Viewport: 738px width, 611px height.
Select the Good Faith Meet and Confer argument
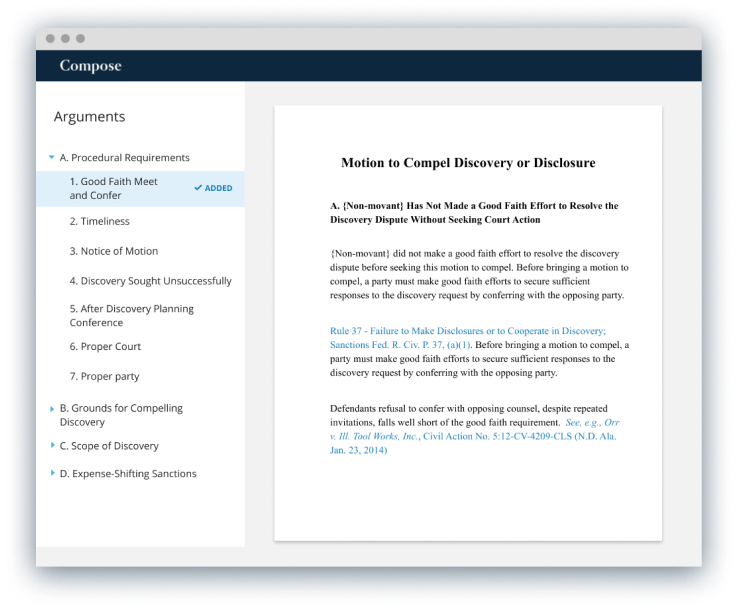pyautogui.click(x=113, y=188)
